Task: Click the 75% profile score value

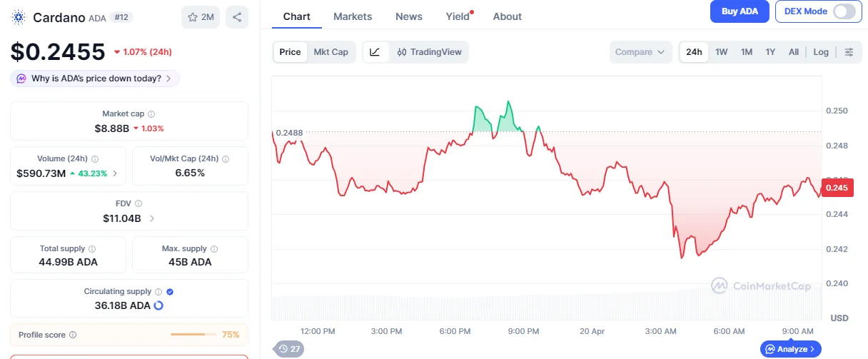Action: pos(231,335)
